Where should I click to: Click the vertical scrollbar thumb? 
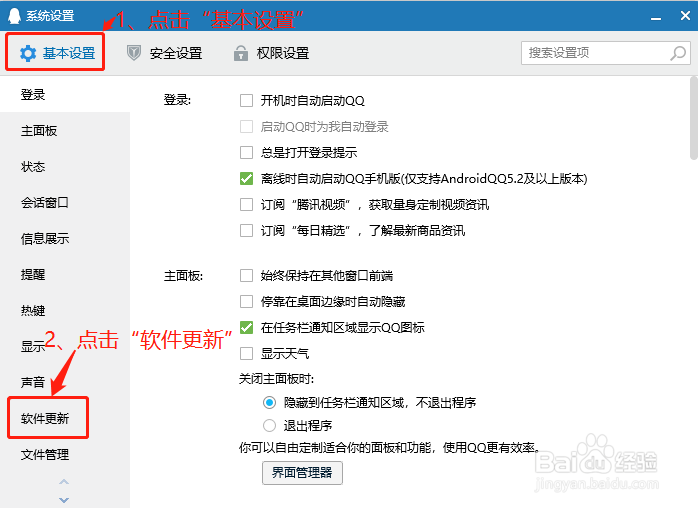point(694,118)
